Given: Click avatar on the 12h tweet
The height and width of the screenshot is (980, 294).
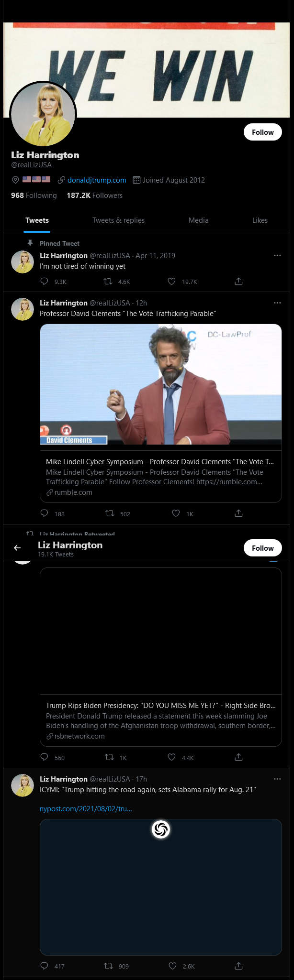Looking at the screenshot, I should point(23,309).
